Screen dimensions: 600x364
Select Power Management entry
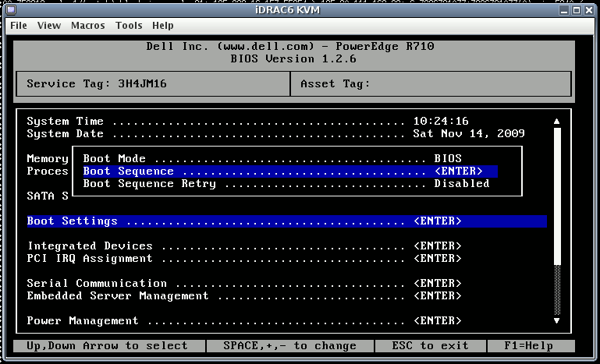[x=244, y=321]
